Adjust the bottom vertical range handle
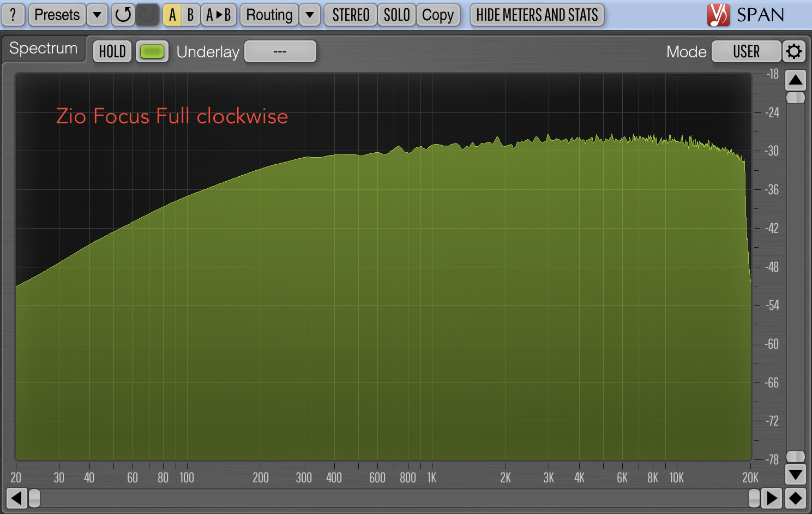Image resolution: width=812 pixels, height=514 pixels. [x=796, y=457]
